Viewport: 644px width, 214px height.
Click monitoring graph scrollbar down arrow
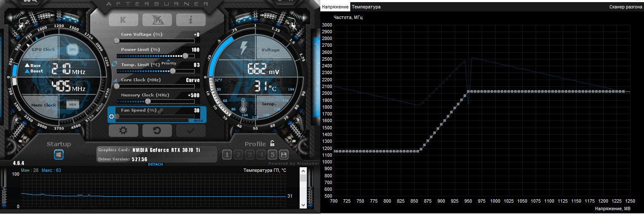(303, 205)
